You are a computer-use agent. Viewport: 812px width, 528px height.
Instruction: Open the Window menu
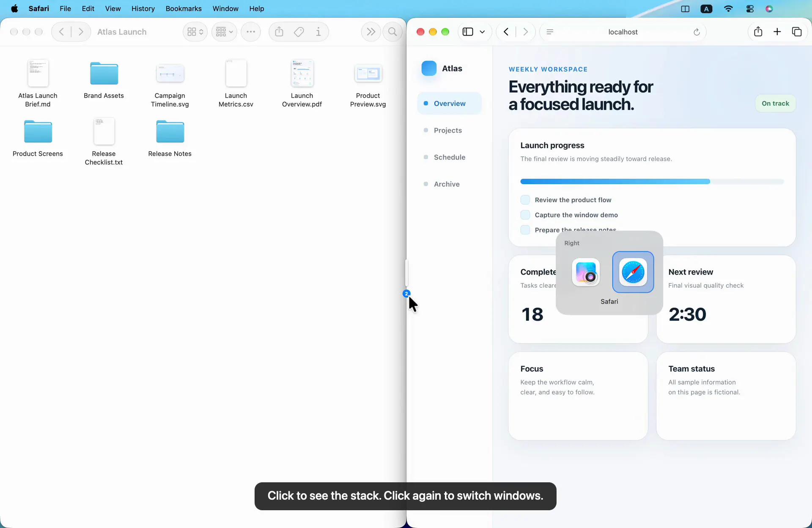[225, 8]
